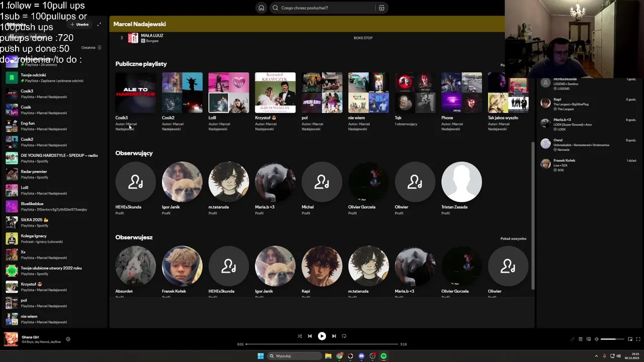This screenshot has height=362, width=644.
Task: Open Google Chrome from the taskbar
Action: click(340, 356)
